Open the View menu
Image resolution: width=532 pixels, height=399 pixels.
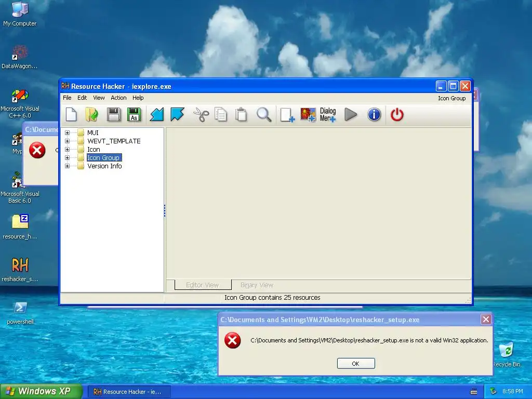(99, 98)
